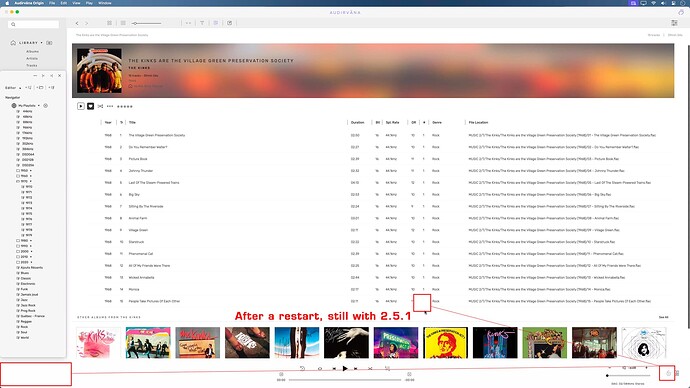Open Albums in the library sidebar
The height and width of the screenshot is (388, 690).
coord(32,51)
